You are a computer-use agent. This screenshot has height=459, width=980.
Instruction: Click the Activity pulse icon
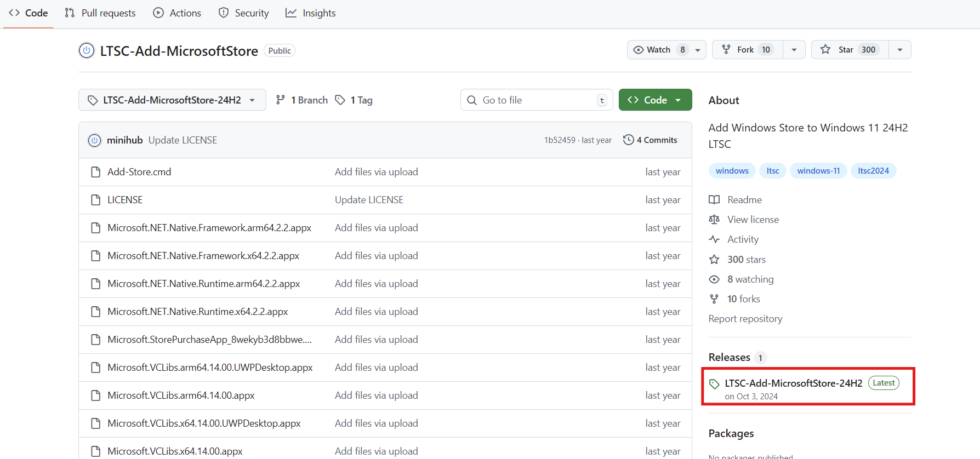714,239
